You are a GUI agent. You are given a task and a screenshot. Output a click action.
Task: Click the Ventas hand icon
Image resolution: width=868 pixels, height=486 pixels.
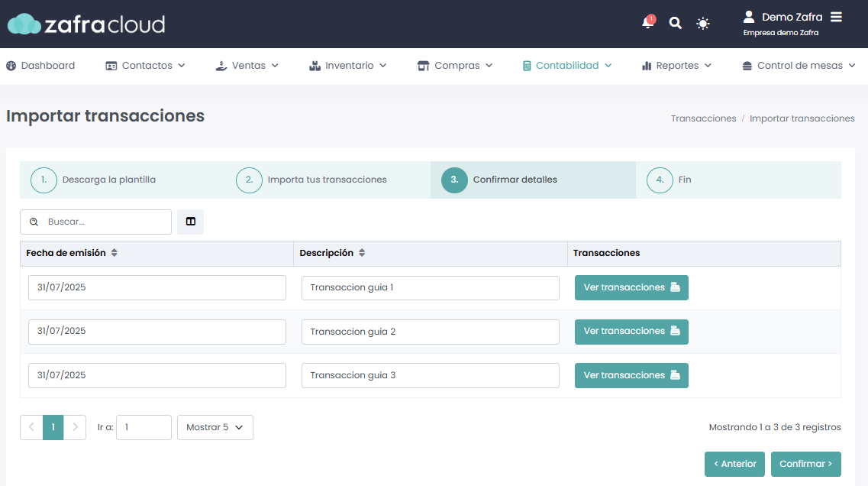click(221, 66)
